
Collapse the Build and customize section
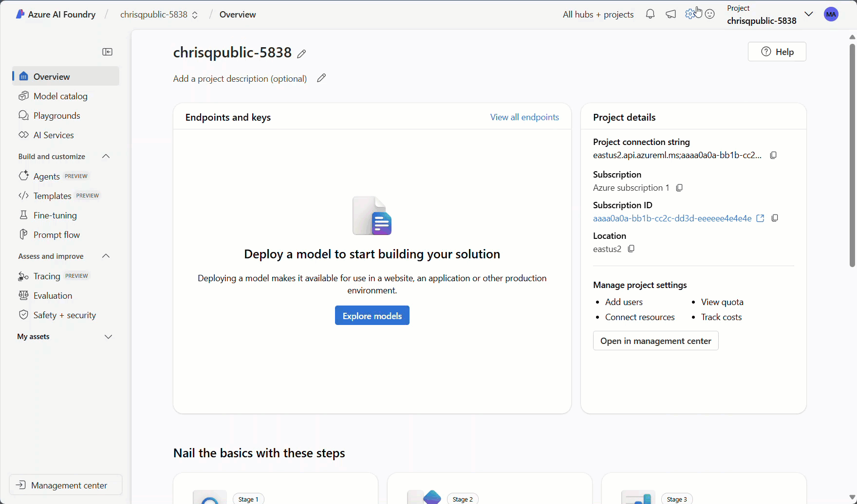point(106,156)
